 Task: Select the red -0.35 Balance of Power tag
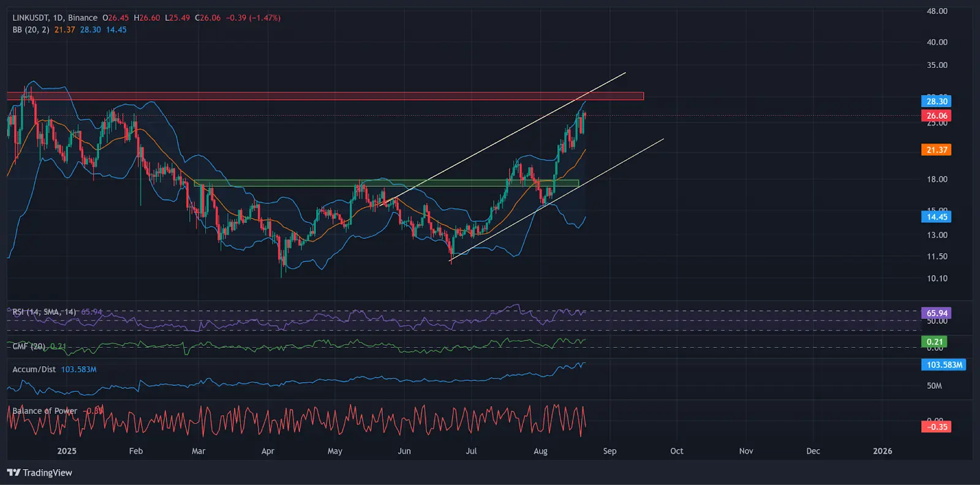[936, 427]
